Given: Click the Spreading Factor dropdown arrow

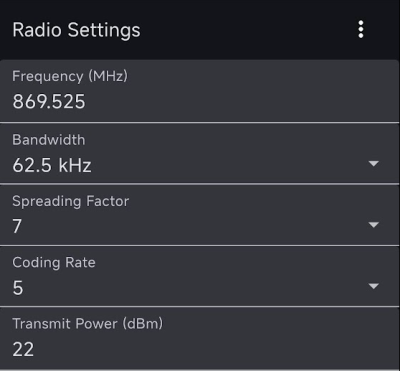Looking at the screenshot, I should click(x=374, y=225).
